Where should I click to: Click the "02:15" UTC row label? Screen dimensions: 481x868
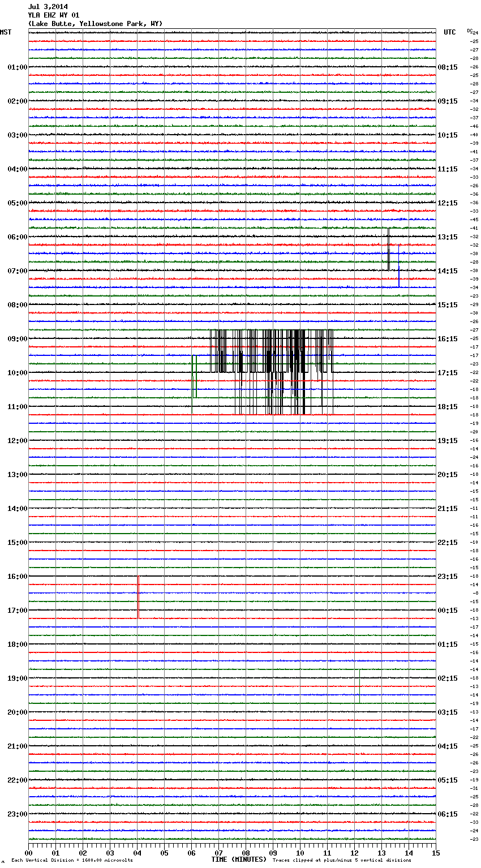tap(448, 678)
